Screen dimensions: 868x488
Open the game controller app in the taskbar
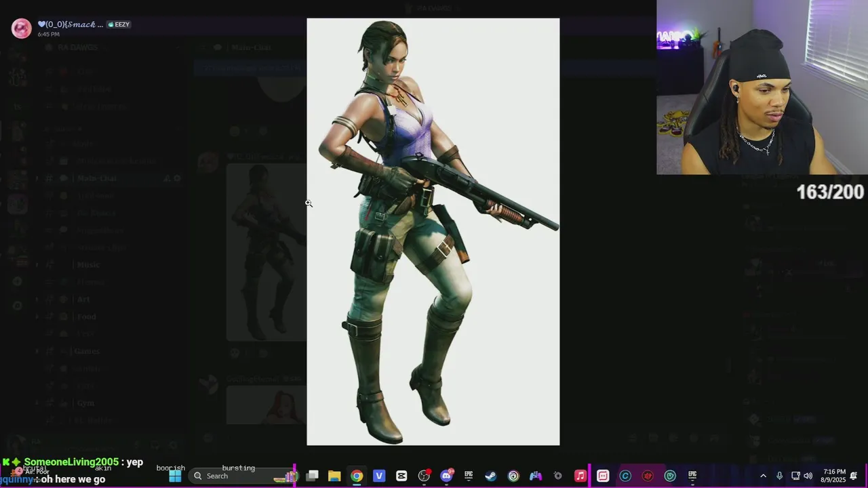pos(536,476)
